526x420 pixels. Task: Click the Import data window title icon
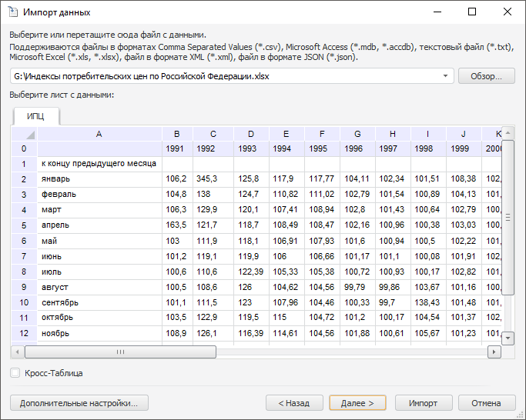[12, 12]
